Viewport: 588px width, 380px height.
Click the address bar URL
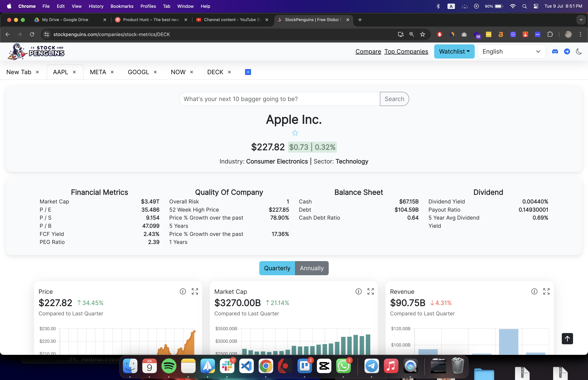point(112,34)
